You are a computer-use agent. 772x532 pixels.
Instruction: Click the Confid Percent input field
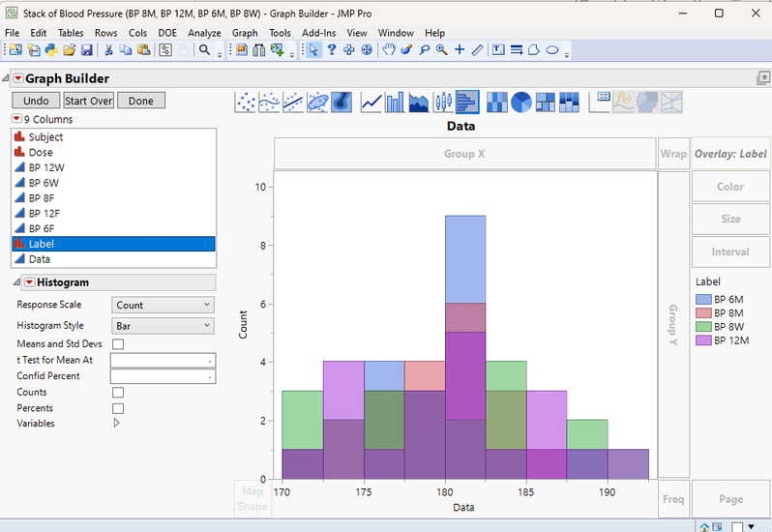pos(163,376)
